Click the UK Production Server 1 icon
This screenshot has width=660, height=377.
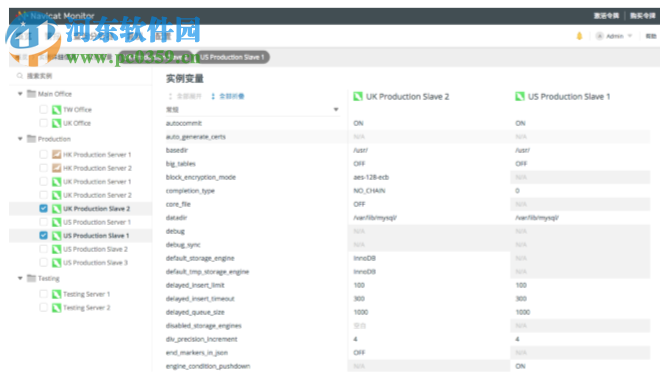[x=56, y=182]
